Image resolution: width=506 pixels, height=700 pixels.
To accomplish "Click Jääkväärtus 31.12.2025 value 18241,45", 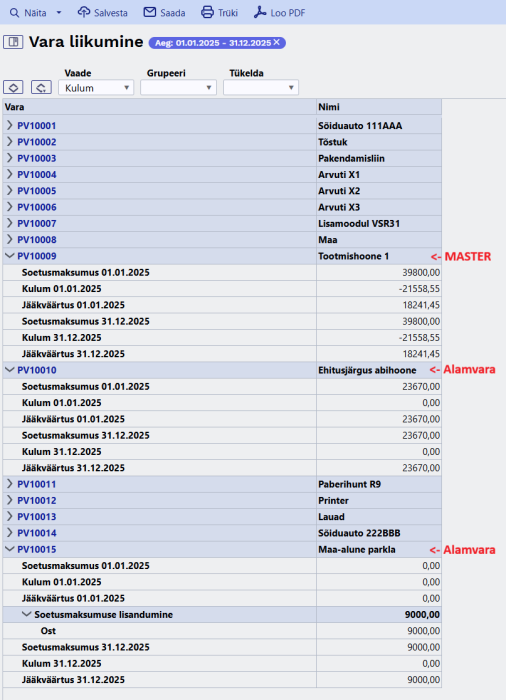I will click(x=421, y=354).
